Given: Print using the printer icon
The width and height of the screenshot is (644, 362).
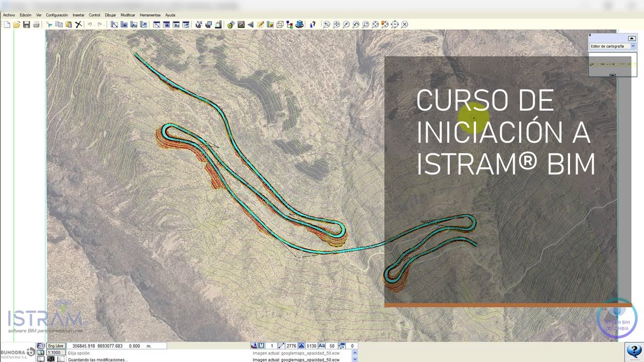Looking at the screenshot, I should 36,24.
